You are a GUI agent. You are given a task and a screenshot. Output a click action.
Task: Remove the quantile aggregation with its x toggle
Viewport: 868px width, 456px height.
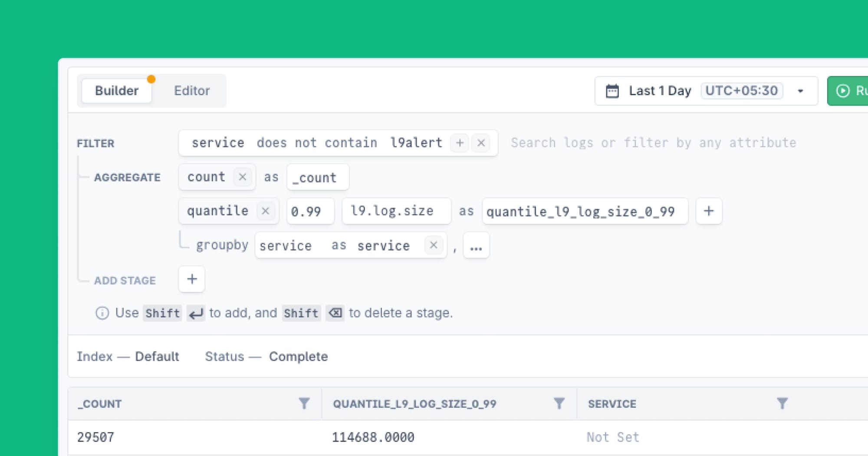(266, 211)
